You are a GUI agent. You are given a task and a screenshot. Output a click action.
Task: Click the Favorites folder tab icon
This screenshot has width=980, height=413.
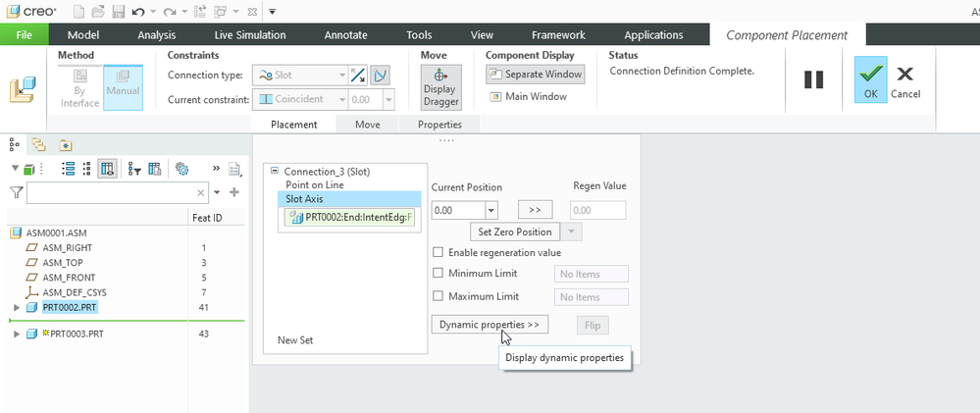coord(66,145)
